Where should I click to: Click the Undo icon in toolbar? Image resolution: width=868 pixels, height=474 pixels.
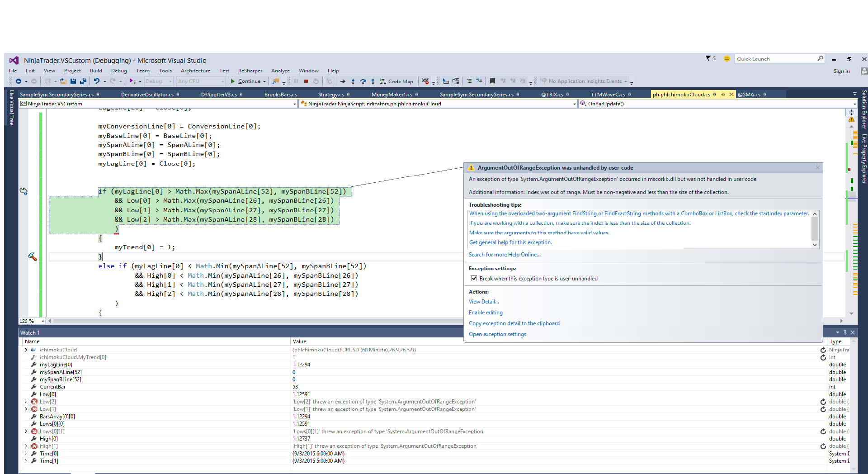[96, 81]
